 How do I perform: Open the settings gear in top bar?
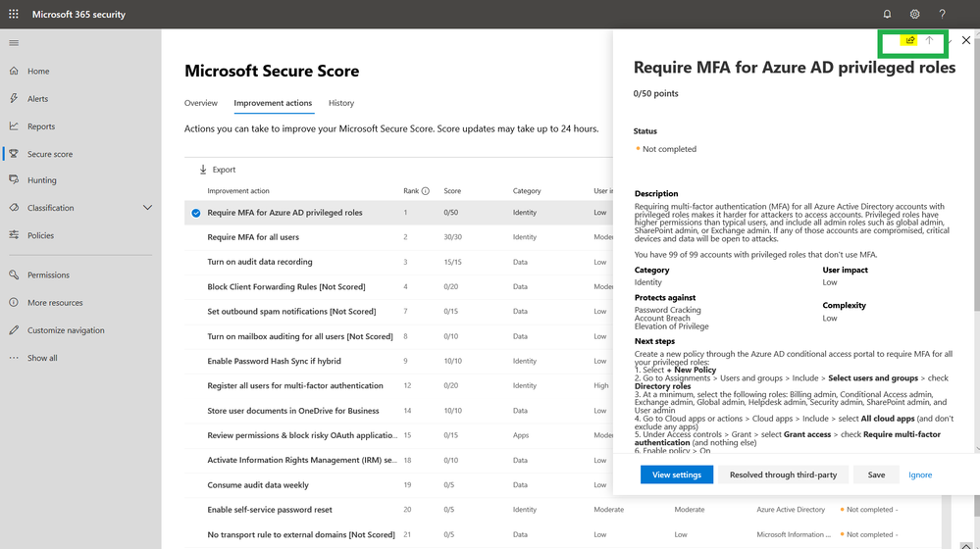(914, 14)
